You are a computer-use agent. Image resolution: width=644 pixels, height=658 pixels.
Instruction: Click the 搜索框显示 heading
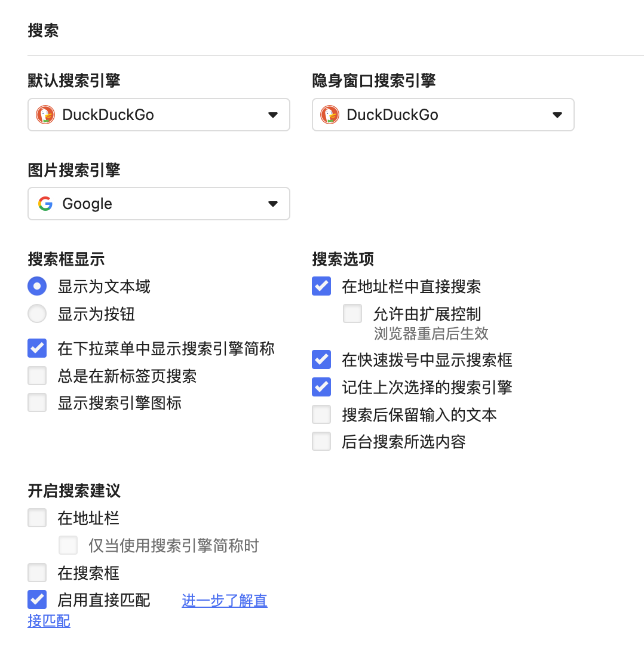point(66,259)
